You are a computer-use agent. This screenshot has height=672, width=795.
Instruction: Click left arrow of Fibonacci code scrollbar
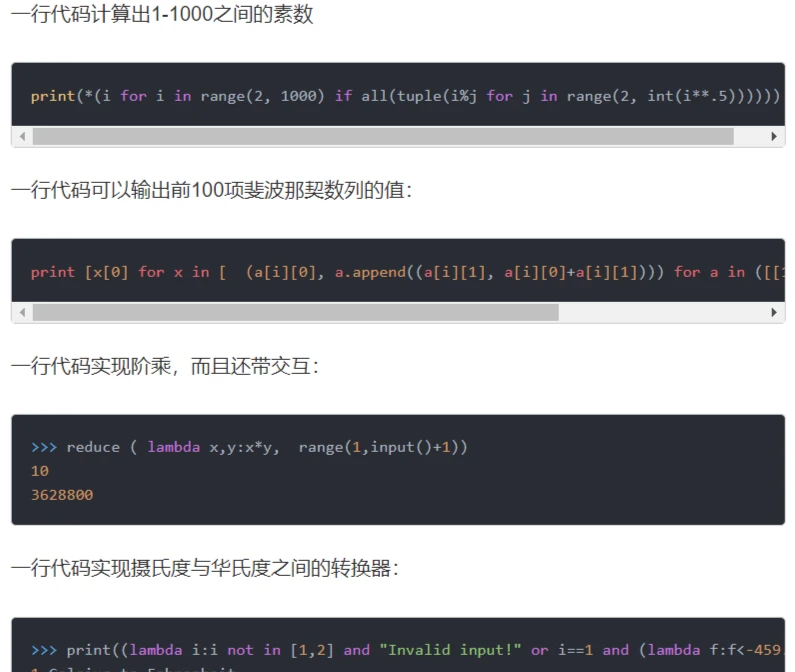22,312
